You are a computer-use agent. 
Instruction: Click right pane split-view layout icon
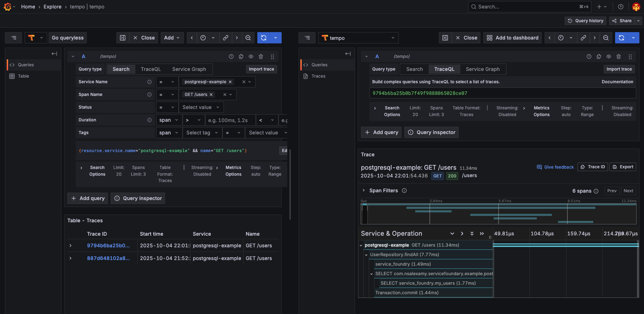445,38
